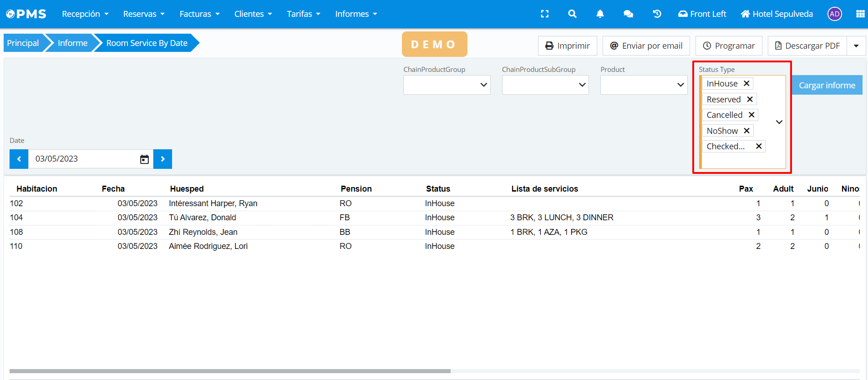Expand the ChainProductGroup dropdown

pos(447,85)
